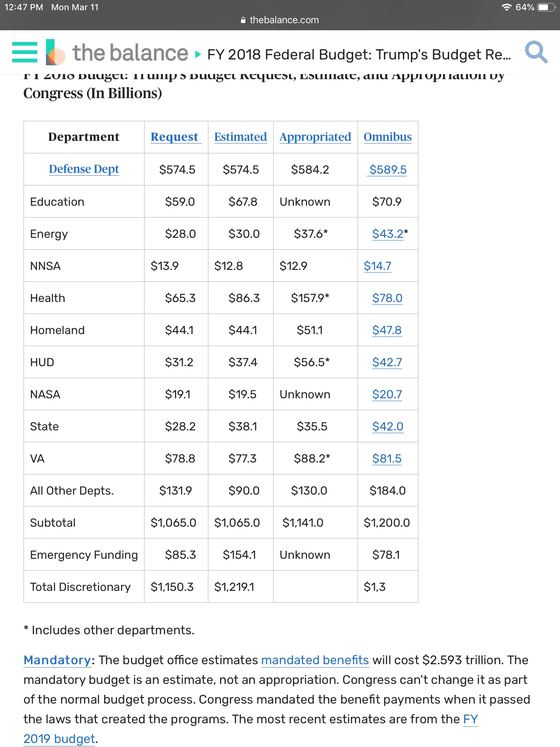This screenshot has height=747, width=560.
Task: Click the $43.2 Energy omnibus link
Action: [388, 234]
